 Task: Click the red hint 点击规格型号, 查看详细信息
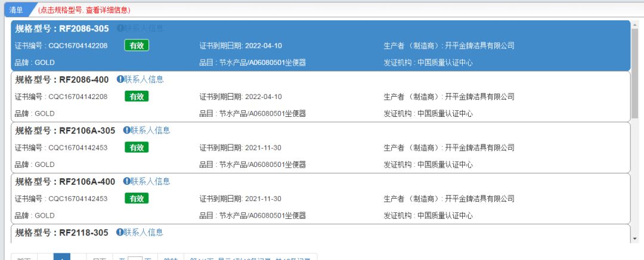pyautogui.click(x=84, y=10)
